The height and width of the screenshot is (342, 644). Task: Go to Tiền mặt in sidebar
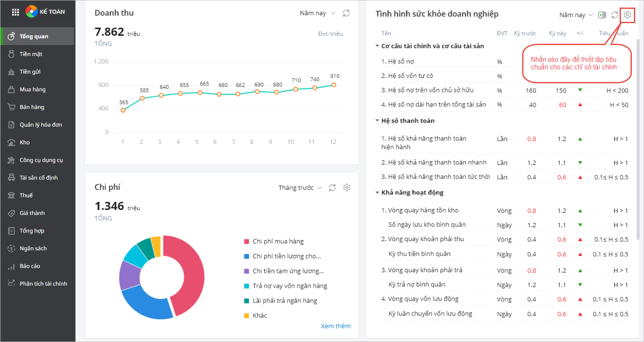[31, 54]
